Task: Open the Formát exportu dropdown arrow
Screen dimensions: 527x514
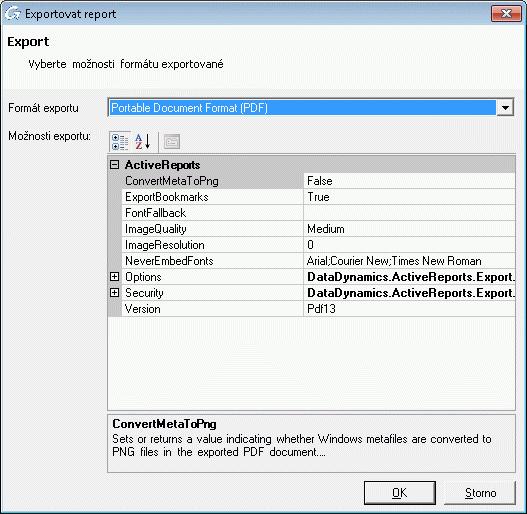Action: click(505, 108)
